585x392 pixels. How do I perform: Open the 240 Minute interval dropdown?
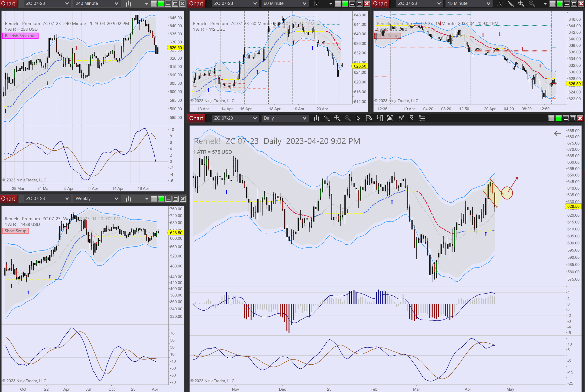pos(97,4)
